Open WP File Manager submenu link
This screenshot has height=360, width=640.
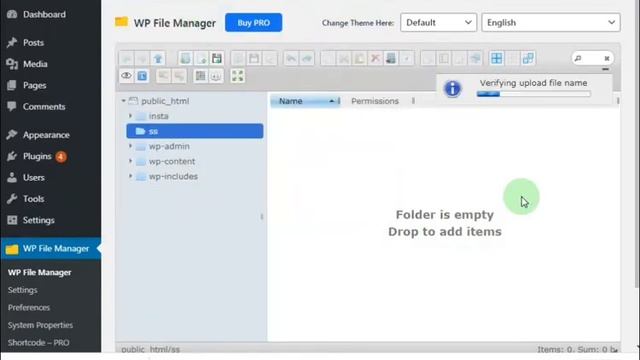pos(40,272)
